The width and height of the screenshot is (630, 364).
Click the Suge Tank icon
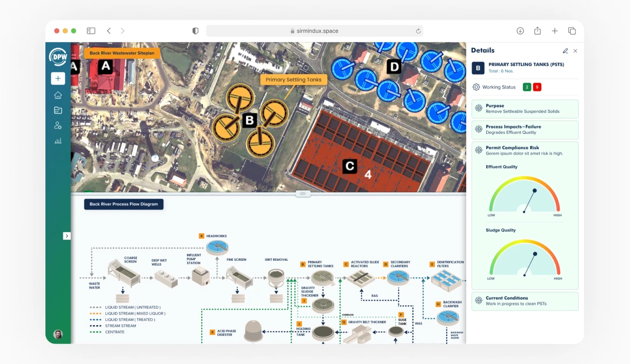(396, 332)
